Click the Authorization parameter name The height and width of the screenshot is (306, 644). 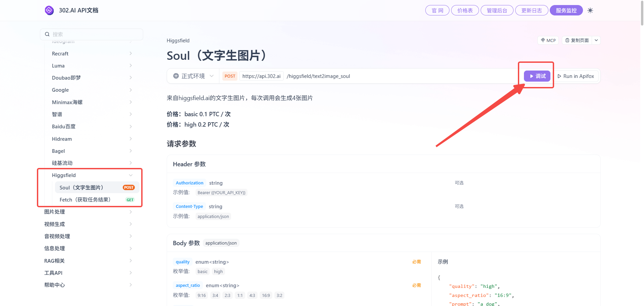point(190,183)
